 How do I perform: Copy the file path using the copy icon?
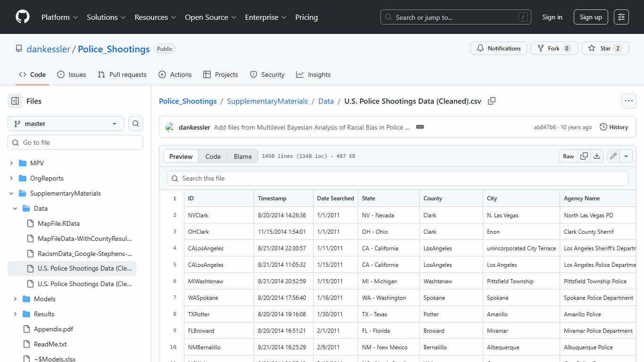(x=492, y=101)
